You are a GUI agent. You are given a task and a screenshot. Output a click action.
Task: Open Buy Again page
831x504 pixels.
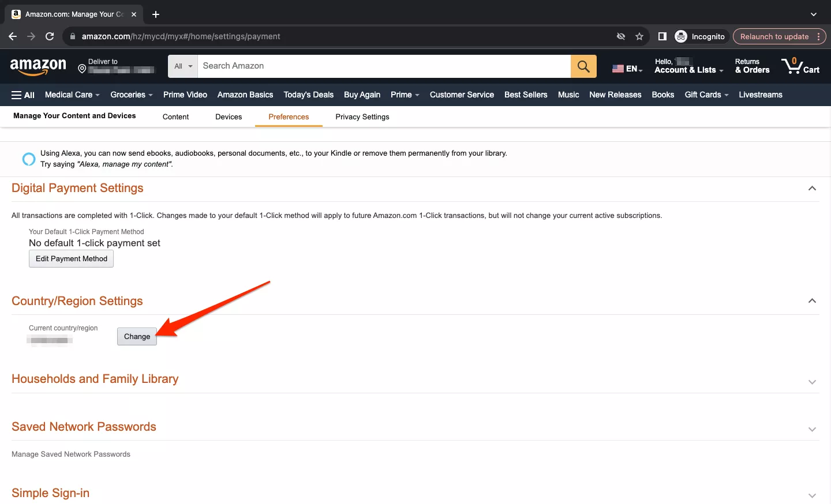tap(362, 95)
